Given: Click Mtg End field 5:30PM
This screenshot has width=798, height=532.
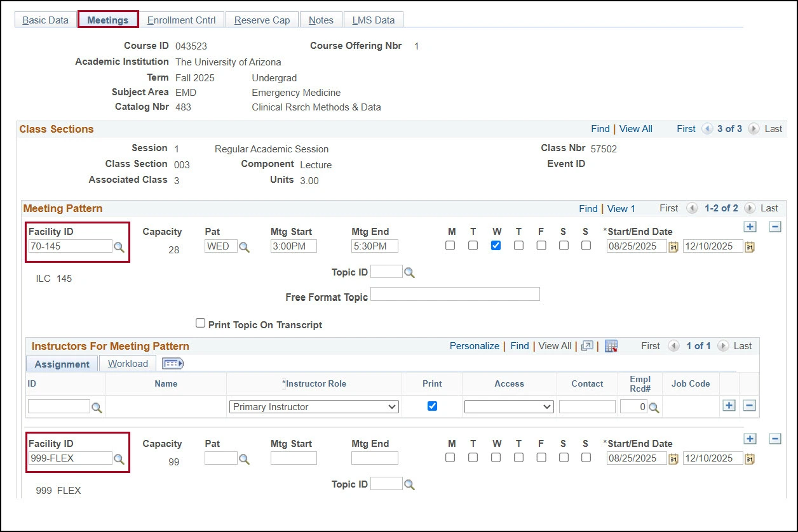Looking at the screenshot, I should tap(375, 246).
